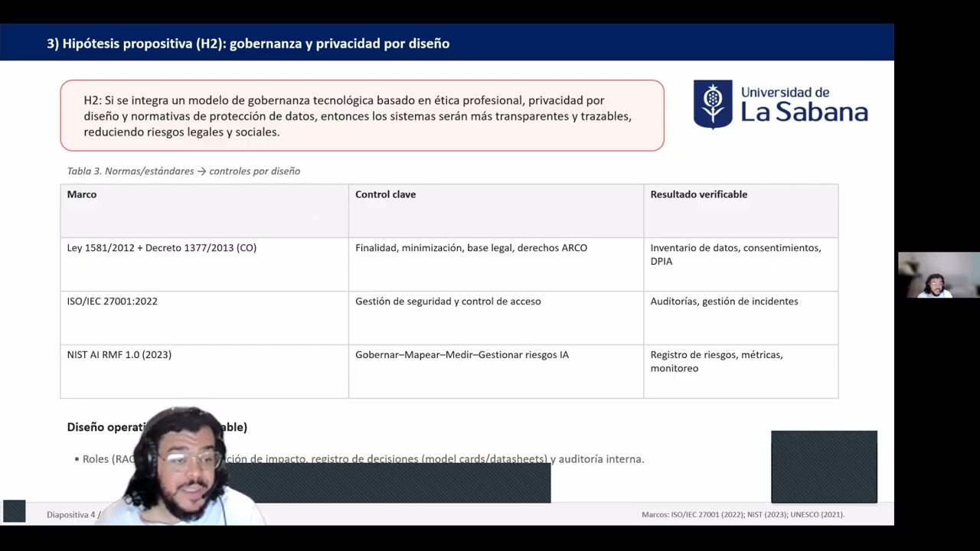Select cell 'NIST AI RMF 1.0 (2023)'
The height and width of the screenshot is (551, 980).
[x=204, y=372]
